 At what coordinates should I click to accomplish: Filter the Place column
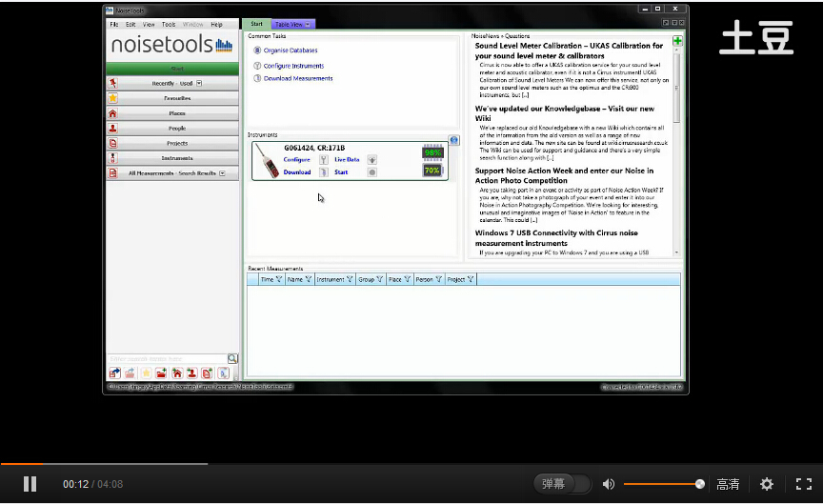[x=408, y=279]
